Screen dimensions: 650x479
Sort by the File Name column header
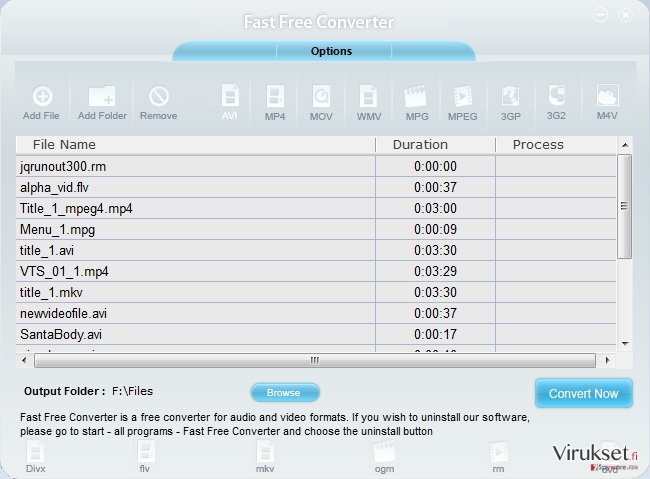(x=196, y=145)
